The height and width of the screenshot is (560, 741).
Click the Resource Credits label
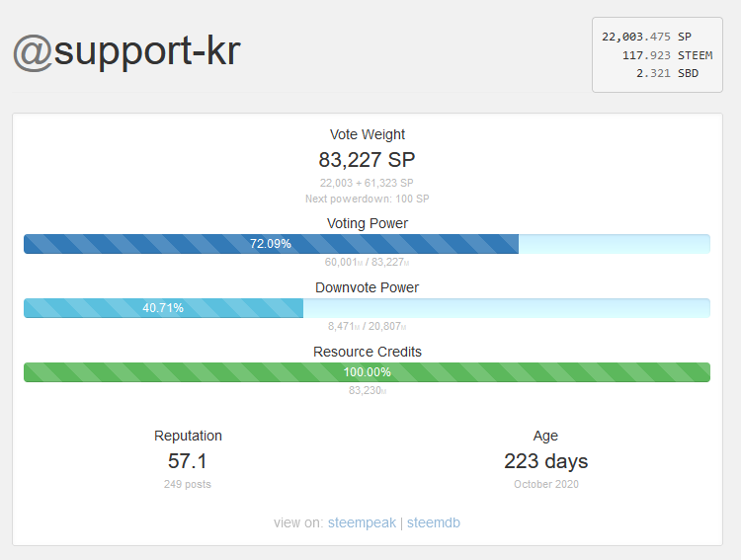click(368, 352)
